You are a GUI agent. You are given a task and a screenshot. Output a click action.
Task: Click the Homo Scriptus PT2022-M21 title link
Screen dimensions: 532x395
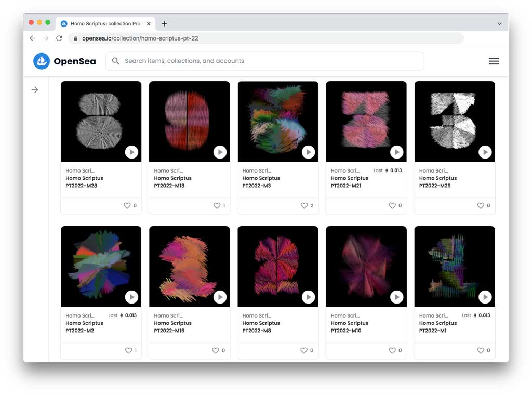click(x=350, y=182)
